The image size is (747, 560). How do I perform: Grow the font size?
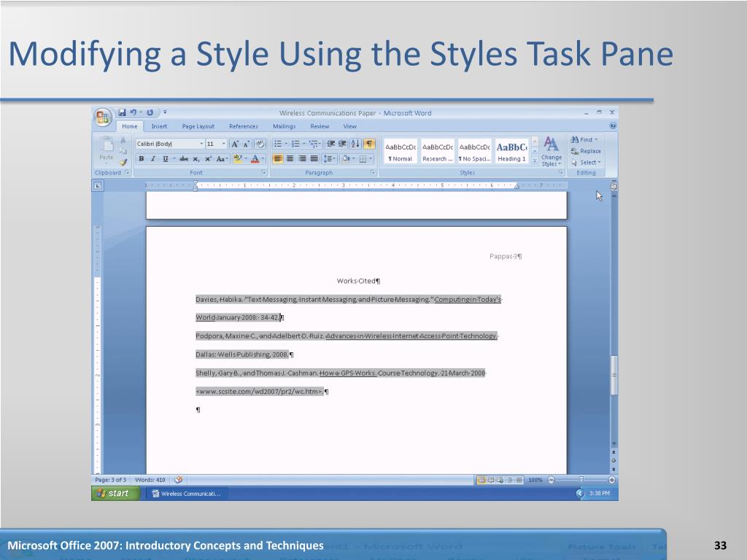[235, 144]
